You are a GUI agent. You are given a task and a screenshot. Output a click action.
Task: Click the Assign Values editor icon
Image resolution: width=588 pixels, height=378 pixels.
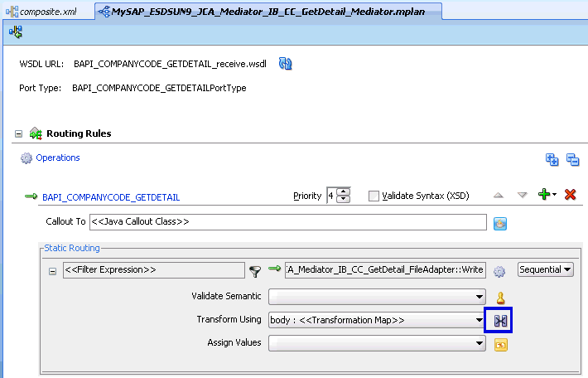click(499, 343)
